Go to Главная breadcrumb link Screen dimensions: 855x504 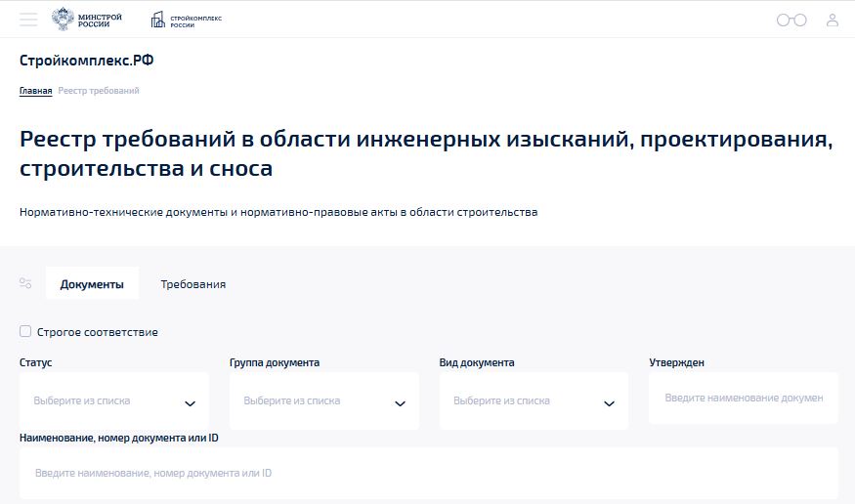35,91
